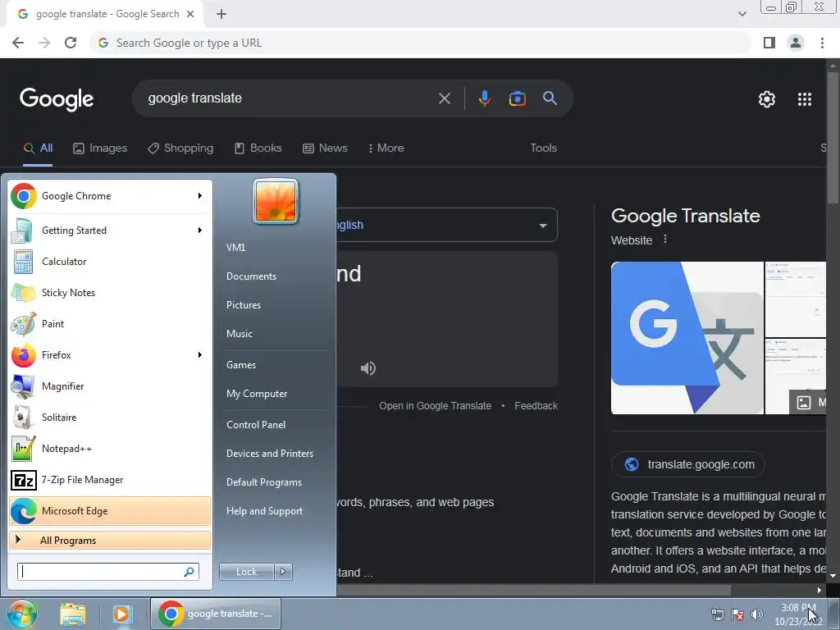The image size is (840, 630).
Task: Expand Google Chrome jump list arrow
Action: [200, 196]
